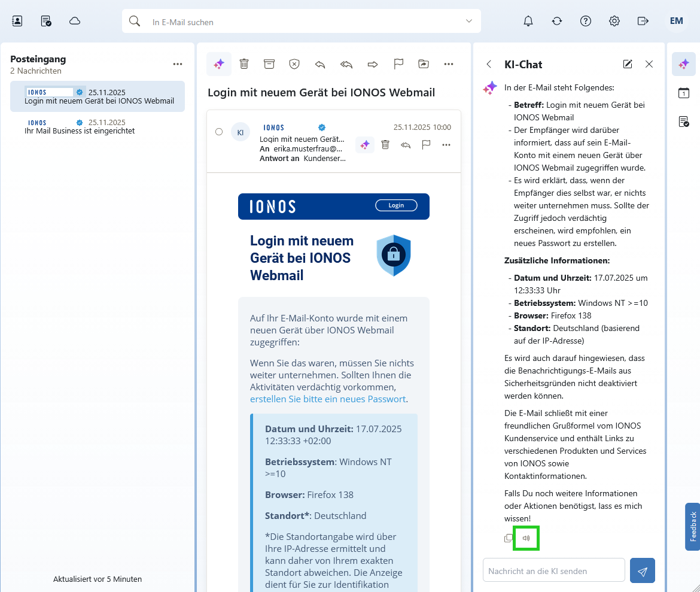
Task: Open the Posteingang options menu
Action: (177, 63)
